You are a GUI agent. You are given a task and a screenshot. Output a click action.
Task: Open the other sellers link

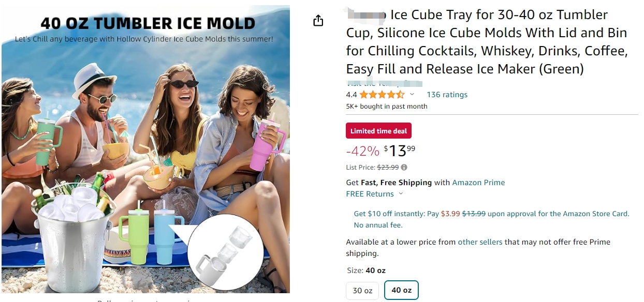click(480, 242)
